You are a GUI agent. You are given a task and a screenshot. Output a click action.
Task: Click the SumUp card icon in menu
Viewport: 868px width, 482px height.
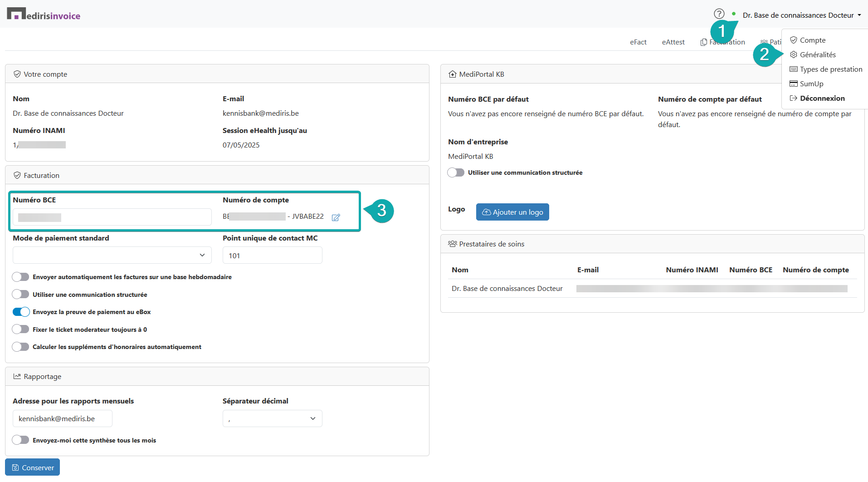[x=794, y=84]
